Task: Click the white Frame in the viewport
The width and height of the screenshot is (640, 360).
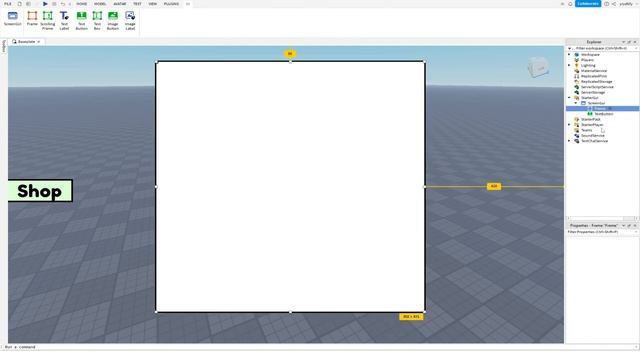Action: [290, 187]
